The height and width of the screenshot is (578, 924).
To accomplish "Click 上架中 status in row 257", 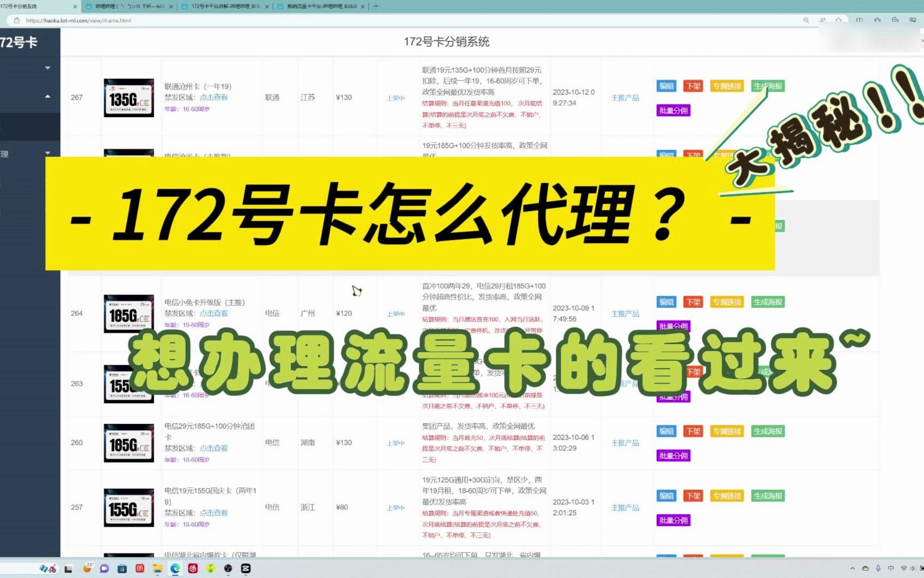I will click(395, 508).
